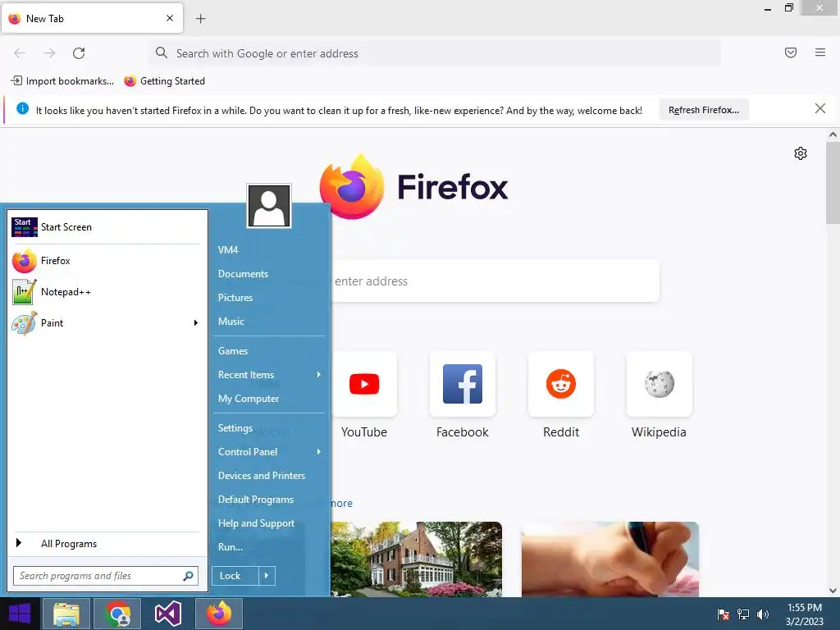Image resolution: width=840 pixels, height=630 pixels.
Task: Click the Windows Start button on taskbar
Action: tap(20, 614)
